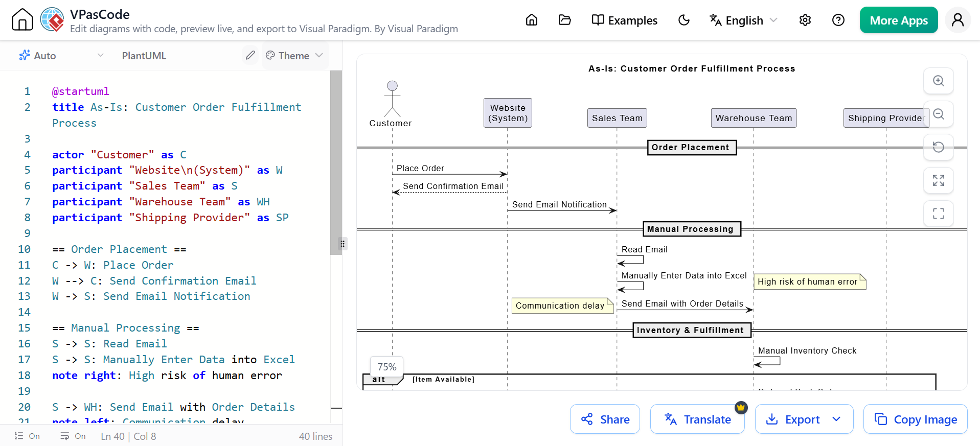Open the user account avatar
980x446 pixels.
click(x=958, y=20)
